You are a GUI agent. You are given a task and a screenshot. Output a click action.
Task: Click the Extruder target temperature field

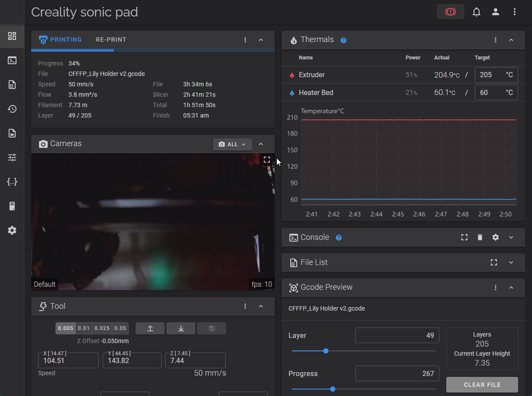[496, 75]
